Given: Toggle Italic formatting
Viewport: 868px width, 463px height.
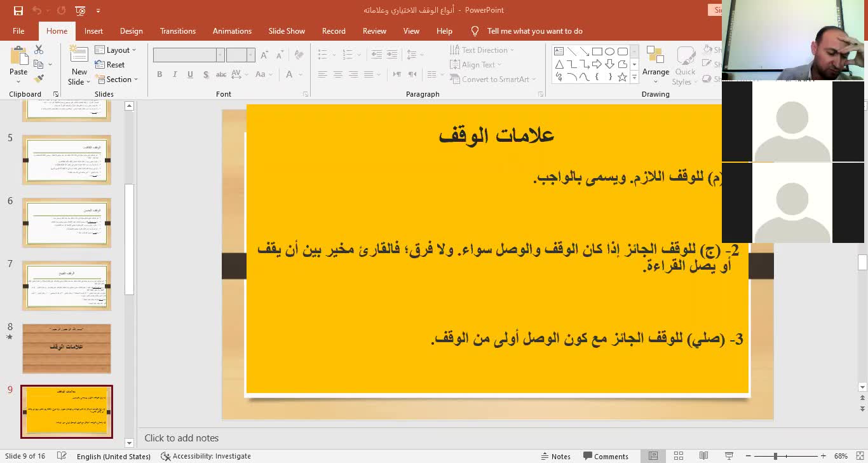Looking at the screenshot, I should click(175, 74).
